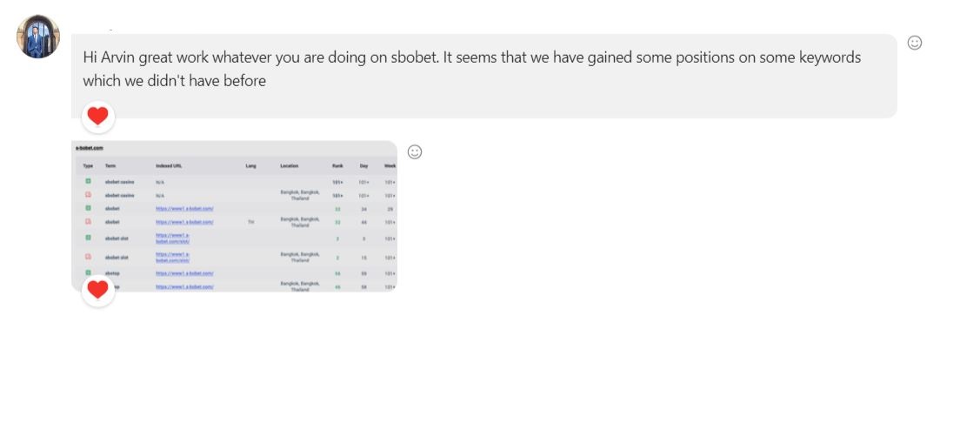Open emoji reactions for the screenshot image
980x430 pixels.
pyautogui.click(x=415, y=151)
